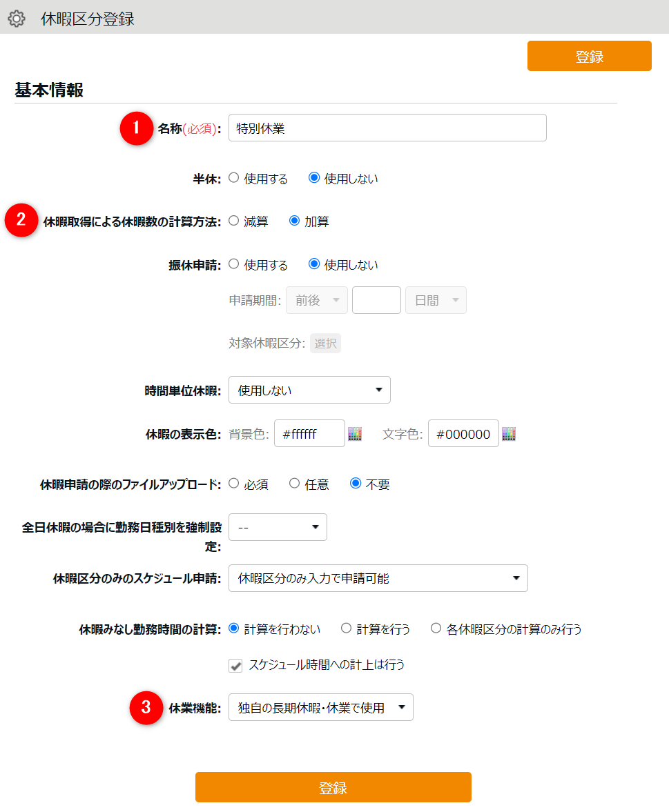The width and height of the screenshot is (669, 812).
Task: Click red numbered marker 1 beside 名称
Action: [136, 128]
